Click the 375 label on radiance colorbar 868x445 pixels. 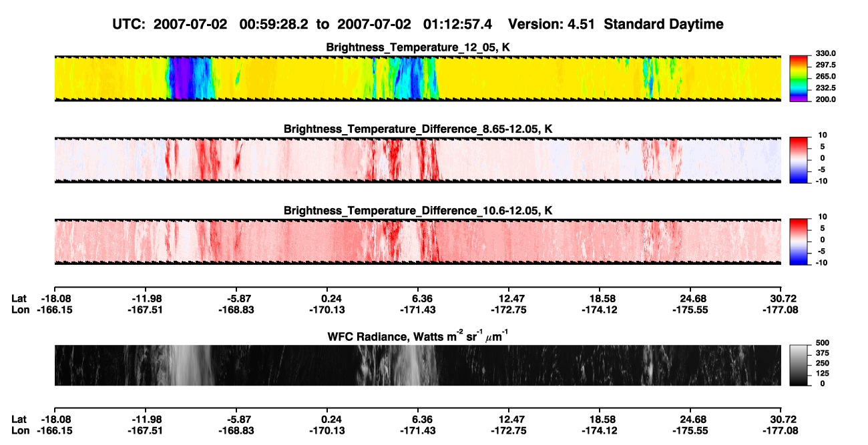[x=821, y=353]
